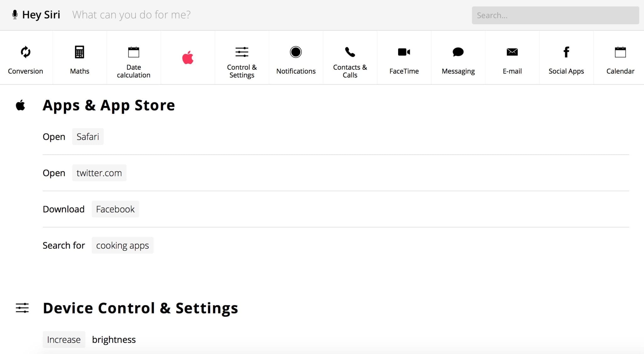The height and width of the screenshot is (354, 644).
Task: Open the Date calculation tab label
Action: [134, 71]
